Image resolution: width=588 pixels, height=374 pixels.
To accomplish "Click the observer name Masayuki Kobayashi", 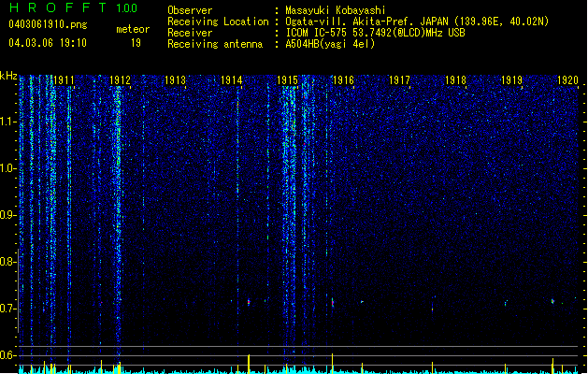I will click(x=335, y=10).
